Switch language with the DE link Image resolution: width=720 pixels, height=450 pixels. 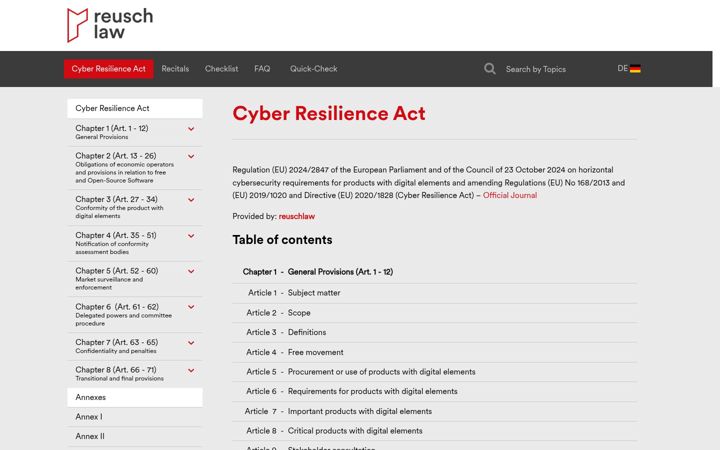click(x=622, y=68)
